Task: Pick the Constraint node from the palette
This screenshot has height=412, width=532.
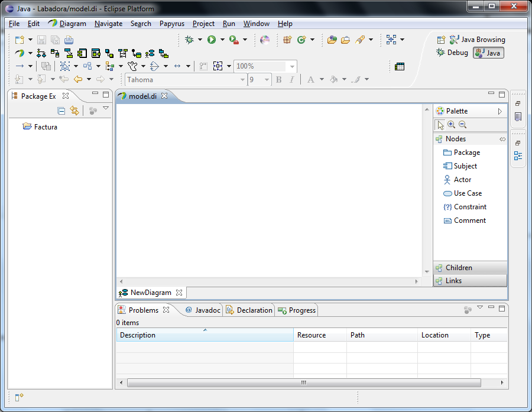Action: coord(470,207)
